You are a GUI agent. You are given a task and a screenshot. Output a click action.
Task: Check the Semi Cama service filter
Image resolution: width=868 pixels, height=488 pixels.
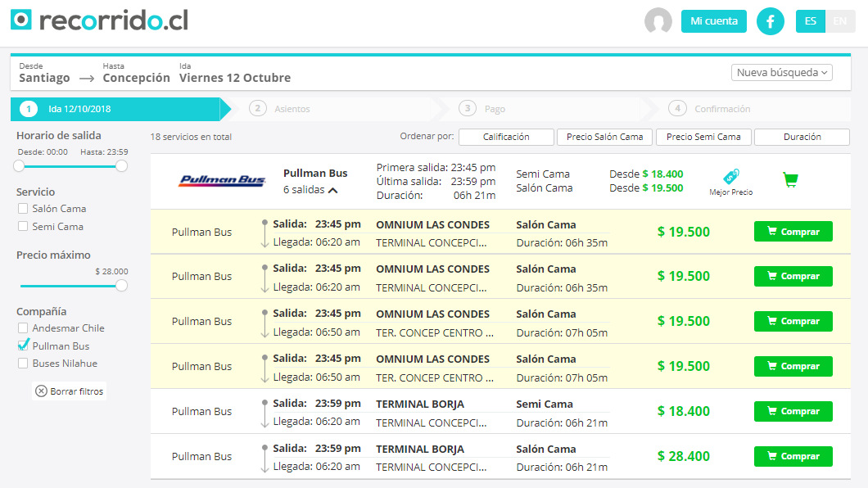pos(23,226)
